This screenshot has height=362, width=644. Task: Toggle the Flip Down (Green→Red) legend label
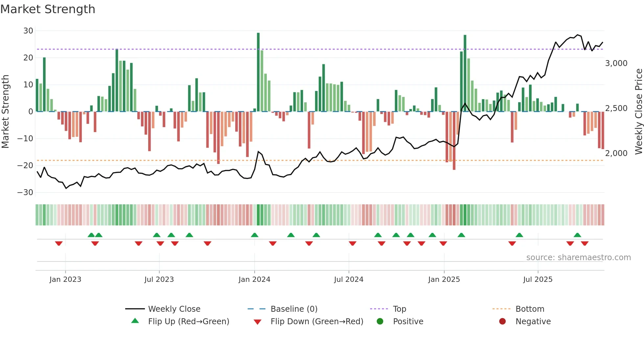point(317,321)
